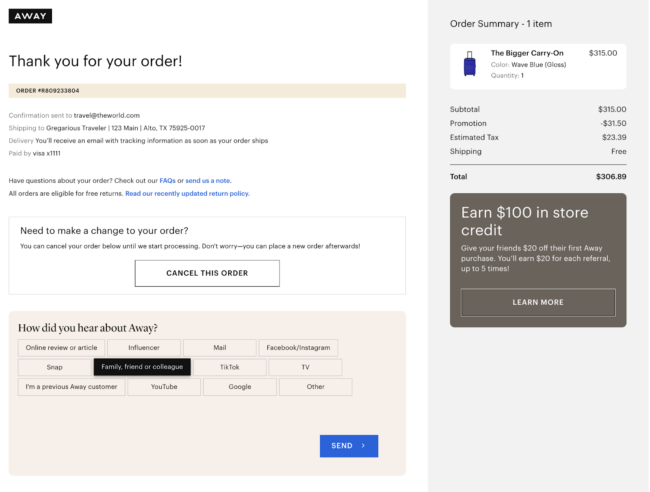
Task: Read our recently updated return policy
Action: (x=187, y=193)
